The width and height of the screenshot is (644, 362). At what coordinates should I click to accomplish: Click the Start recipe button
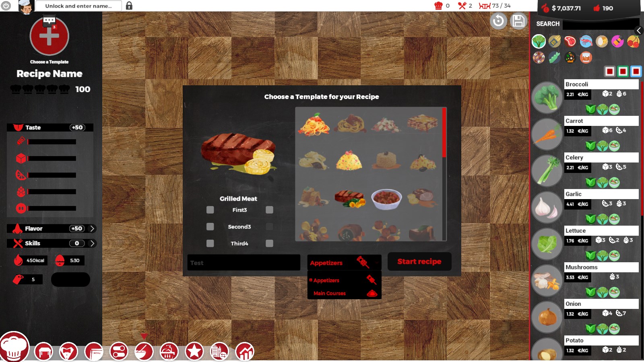coord(419,261)
